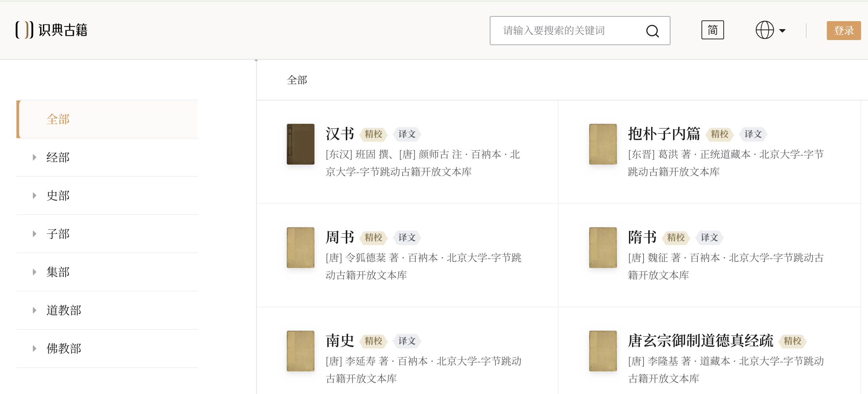
Task: Expand the 子部 category
Action: (x=35, y=234)
